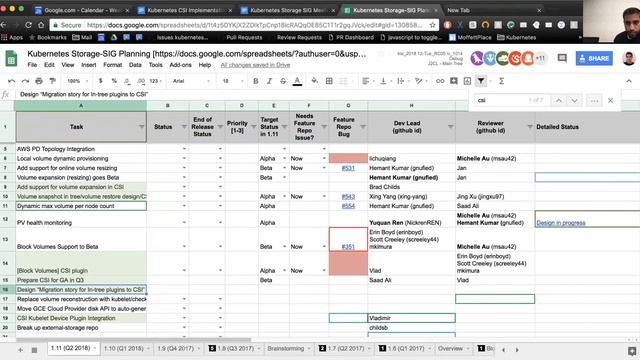This screenshot has height=360, width=640.
Task: Go to the next search result
Action: [x=574, y=100]
